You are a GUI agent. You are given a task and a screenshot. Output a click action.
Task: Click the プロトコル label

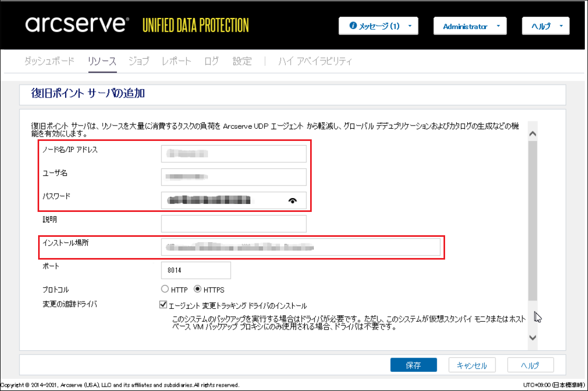(x=56, y=289)
